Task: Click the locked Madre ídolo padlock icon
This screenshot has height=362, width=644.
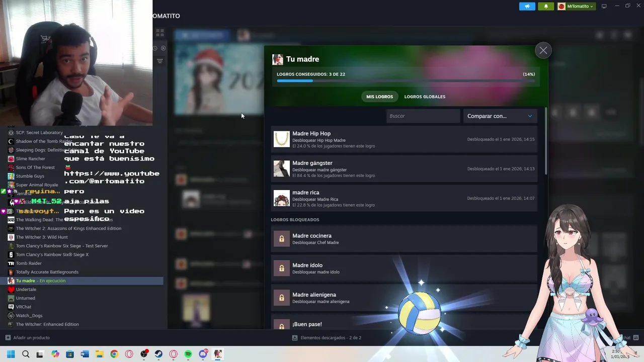Action: point(282,268)
